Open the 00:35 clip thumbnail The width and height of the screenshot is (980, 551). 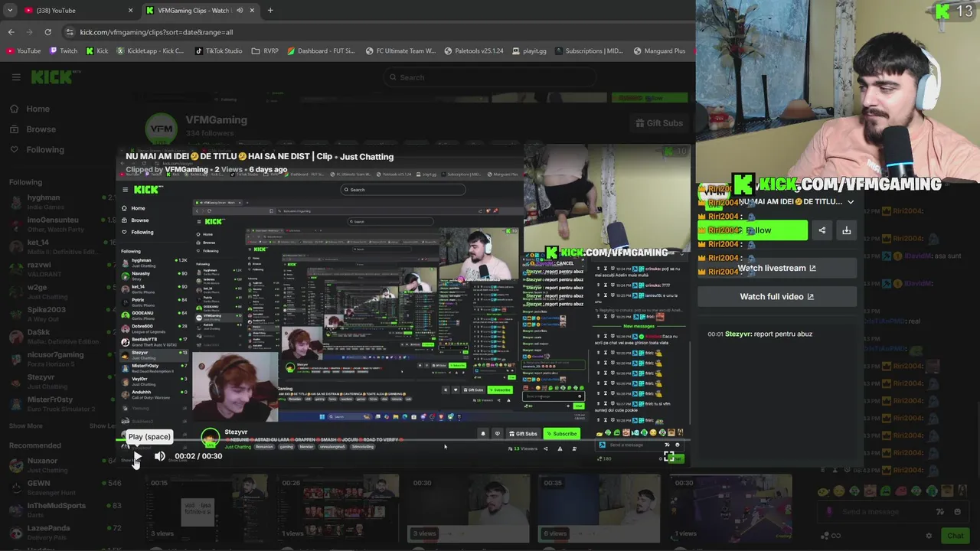599,509
